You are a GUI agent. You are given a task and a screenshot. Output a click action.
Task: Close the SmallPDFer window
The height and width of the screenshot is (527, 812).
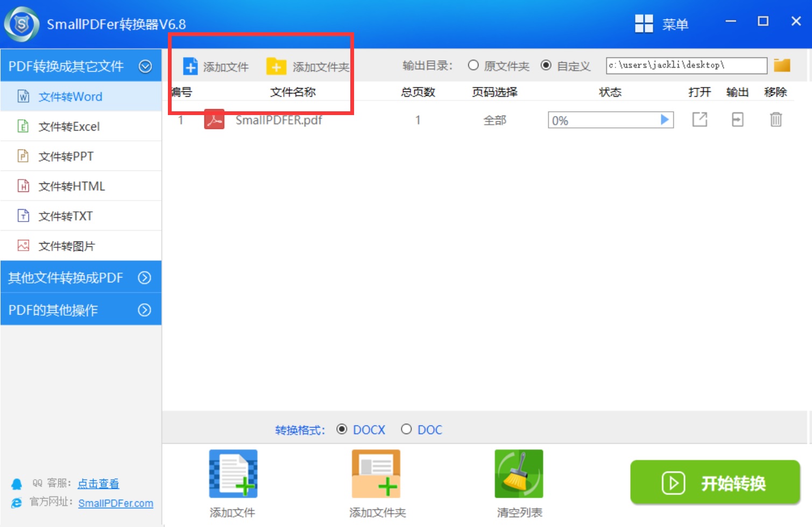click(796, 22)
